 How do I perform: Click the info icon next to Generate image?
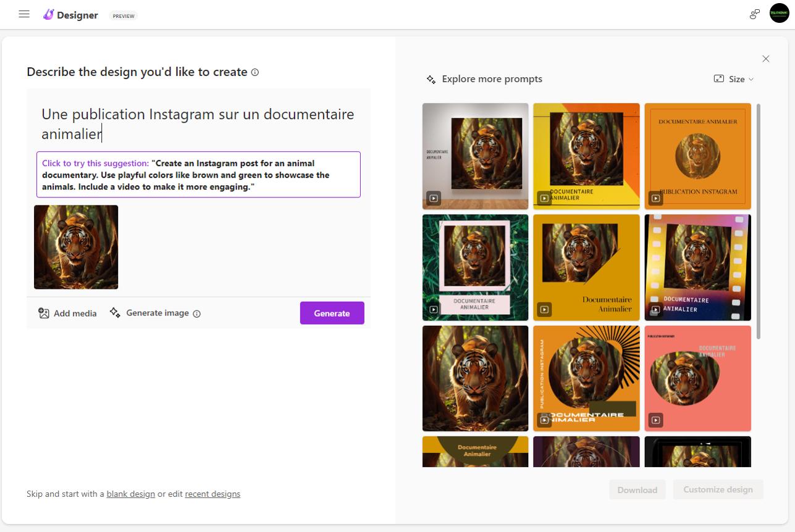tap(196, 314)
